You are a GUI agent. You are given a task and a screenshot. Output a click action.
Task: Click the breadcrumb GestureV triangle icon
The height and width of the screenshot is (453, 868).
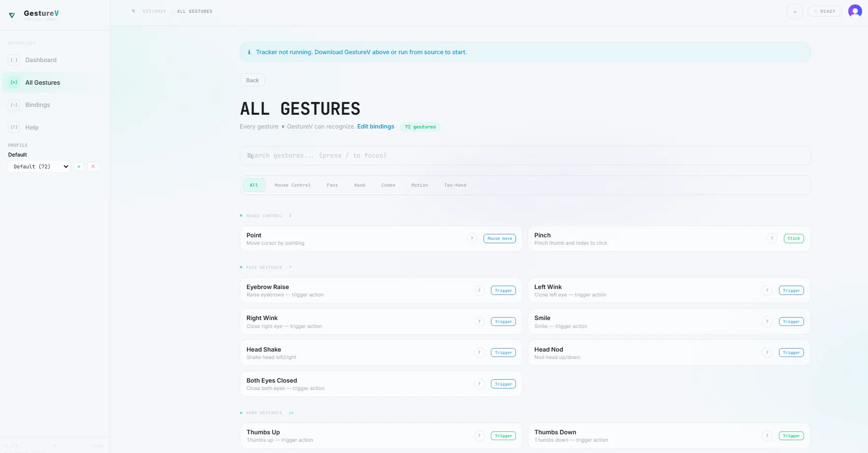(x=133, y=11)
